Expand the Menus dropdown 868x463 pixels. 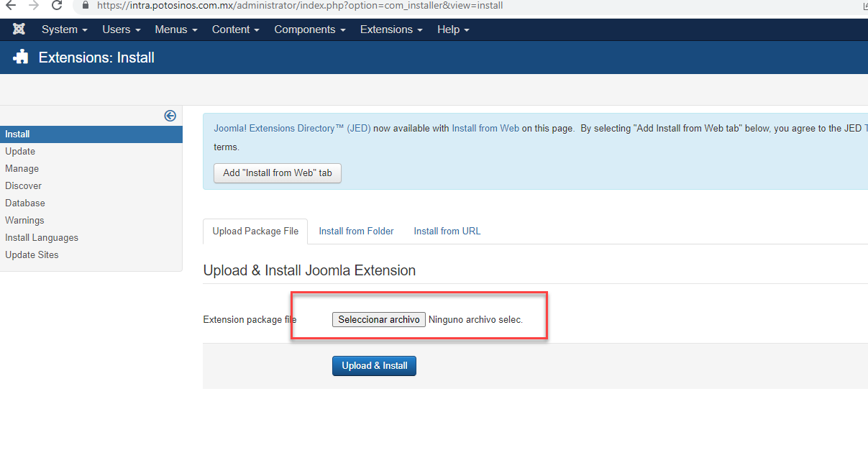click(x=176, y=29)
